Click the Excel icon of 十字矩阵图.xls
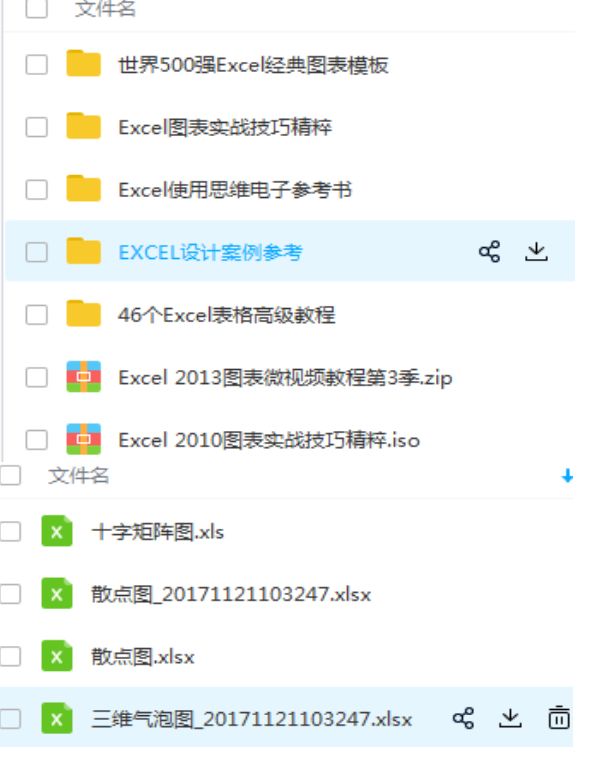This screenshot has width=615, height=759. [57, 531]
